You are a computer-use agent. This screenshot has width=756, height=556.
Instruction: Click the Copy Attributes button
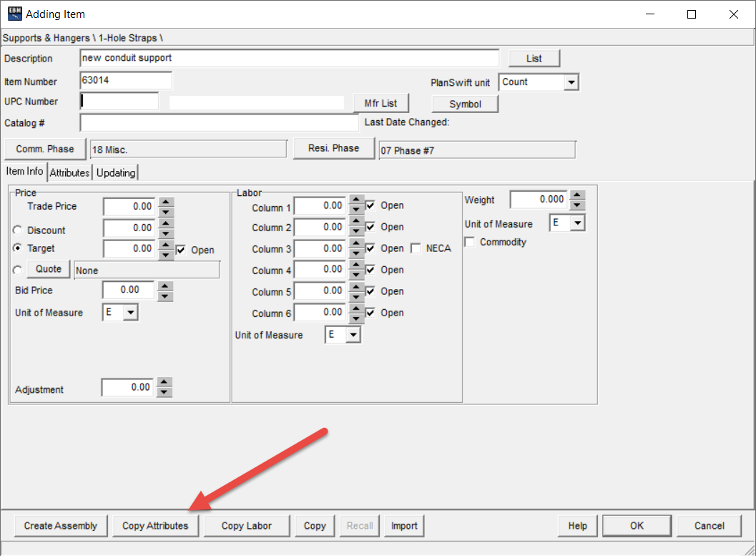tap(155, 525)
